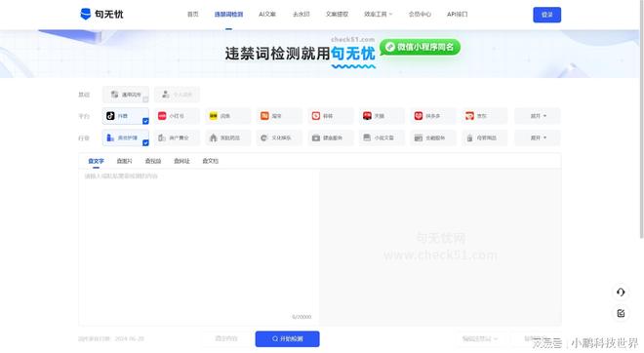Switch to the 查文字 tab

pos(96,161)
